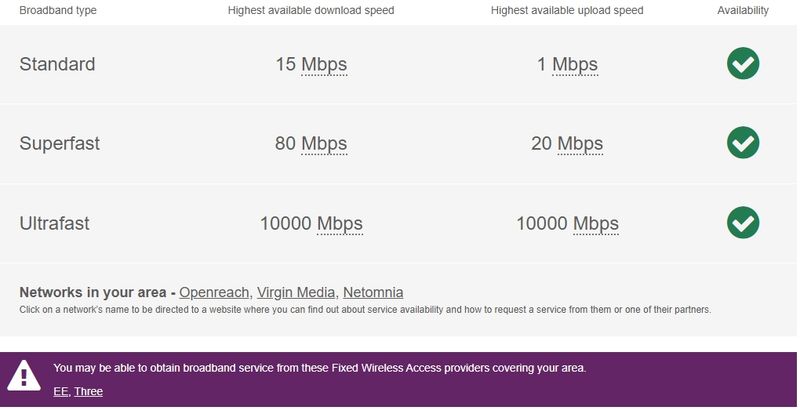Click the warning triangle icon in purple banner

click(x=23, y=375)
